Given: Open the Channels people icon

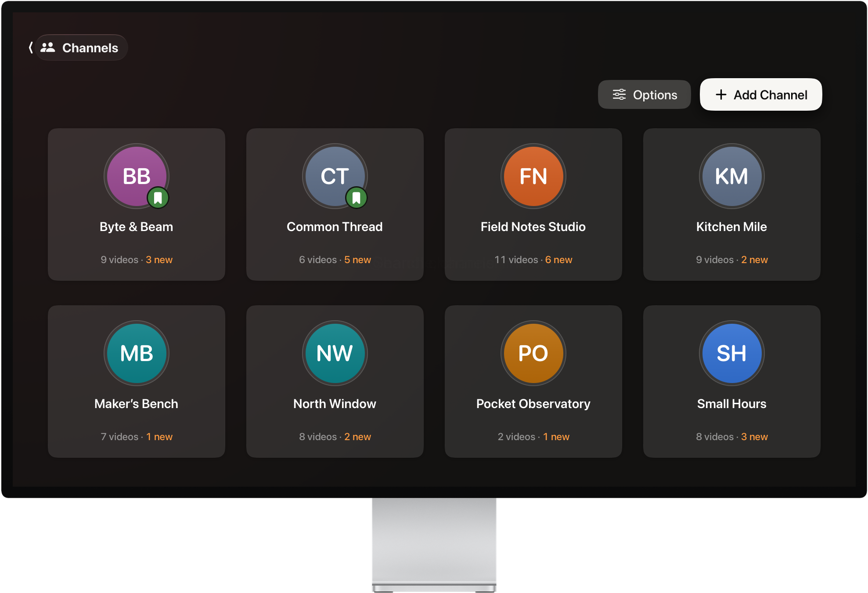Looking at the screenshot, I should 48,47.
